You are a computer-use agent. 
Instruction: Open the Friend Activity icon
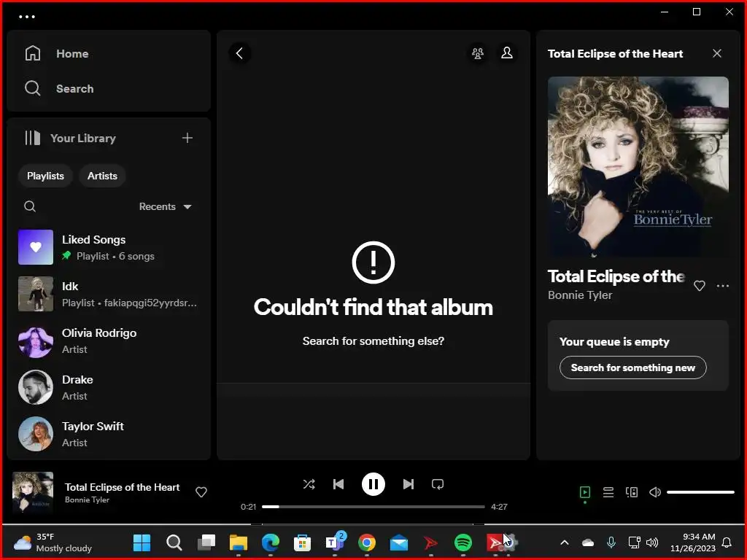click(477, 52)
